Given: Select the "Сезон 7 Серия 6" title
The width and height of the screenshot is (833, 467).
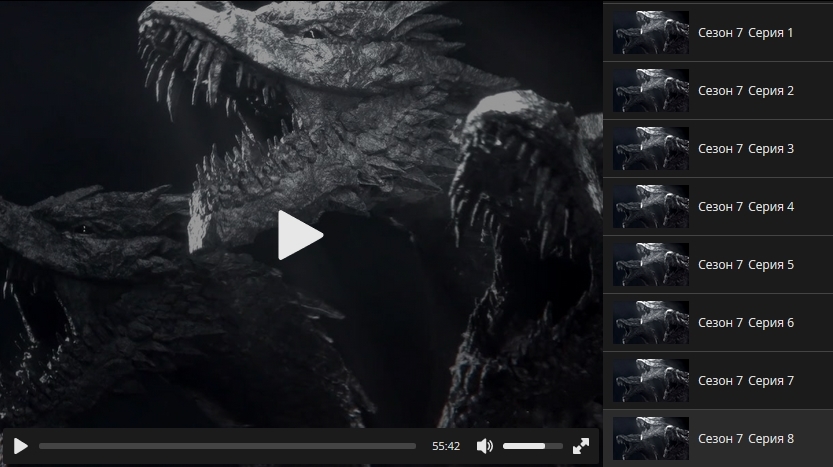Looking at the screenshot, I should 746,322.
